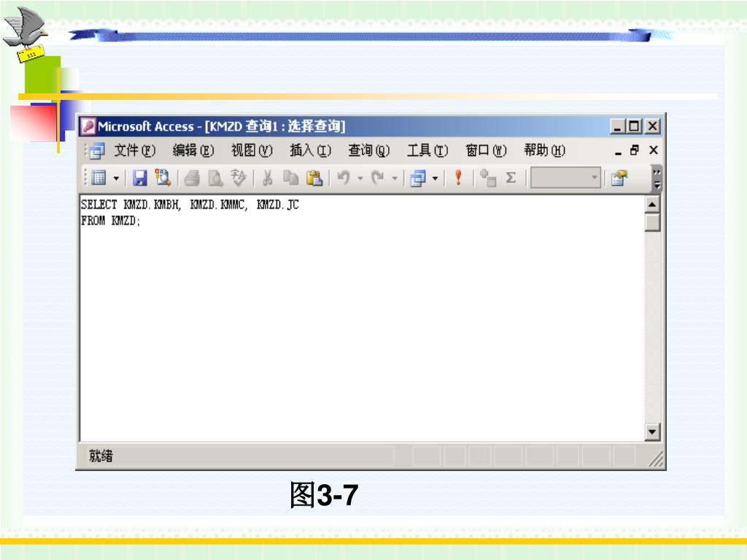Click the Cut scissors icon
The width and height of the screenshot is (747, 560).
267,178
